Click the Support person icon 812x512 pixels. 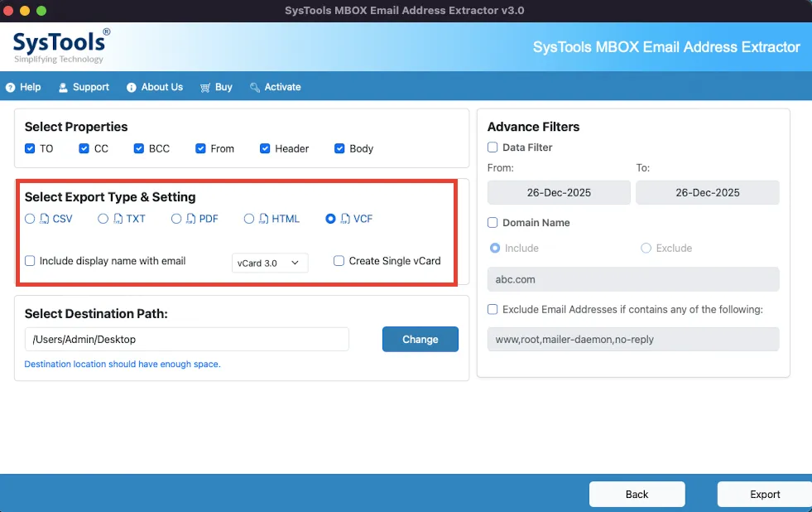(63, 88)
